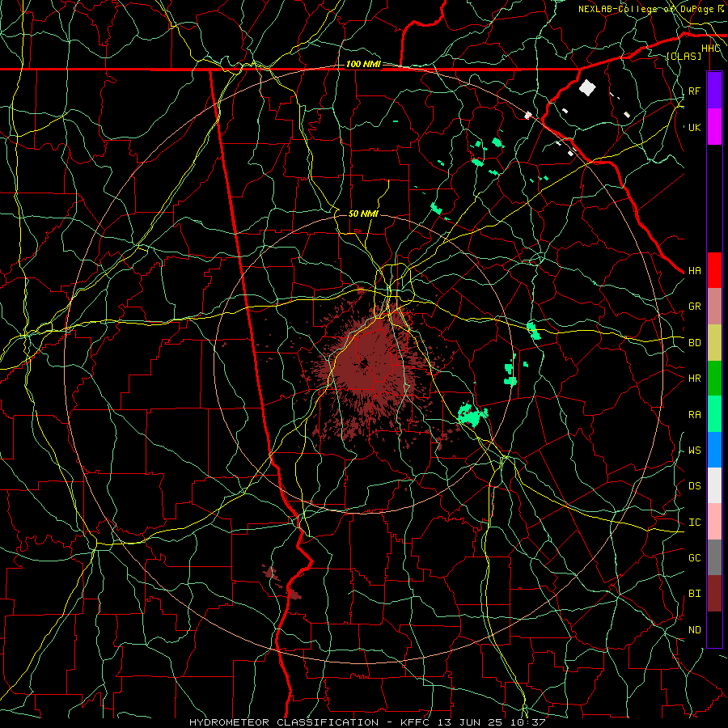
Task: Click the WS legend label
Action: pos(694,451)
